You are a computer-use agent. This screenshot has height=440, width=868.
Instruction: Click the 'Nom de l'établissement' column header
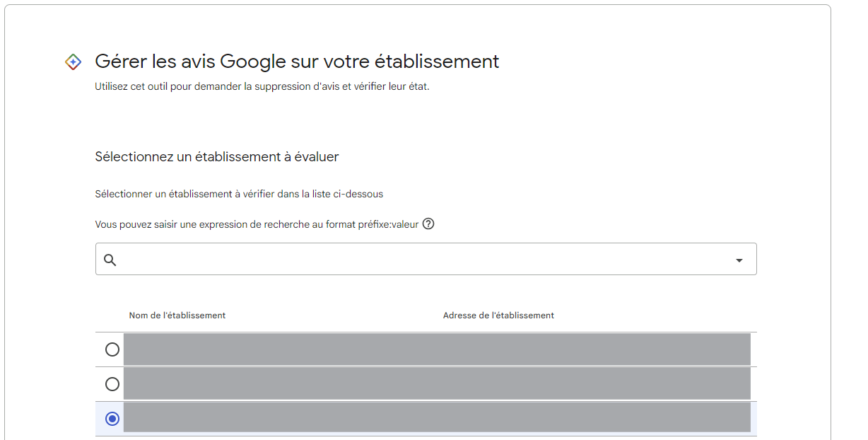pyautogui.click(x=177, y=315)
